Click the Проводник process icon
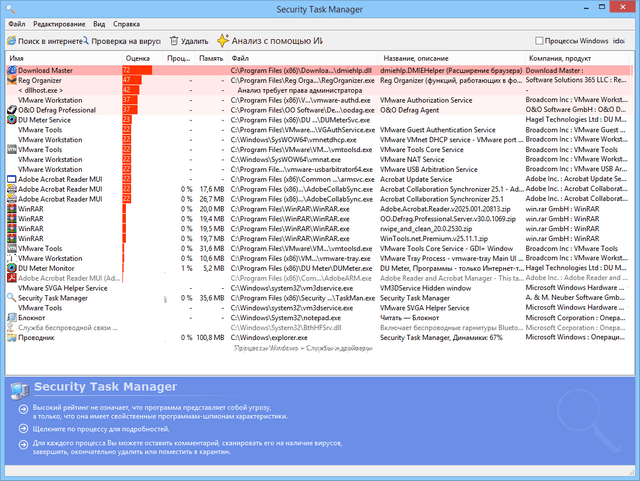The width and height of the screenshot is (640, 481). [x=10, y=337]
